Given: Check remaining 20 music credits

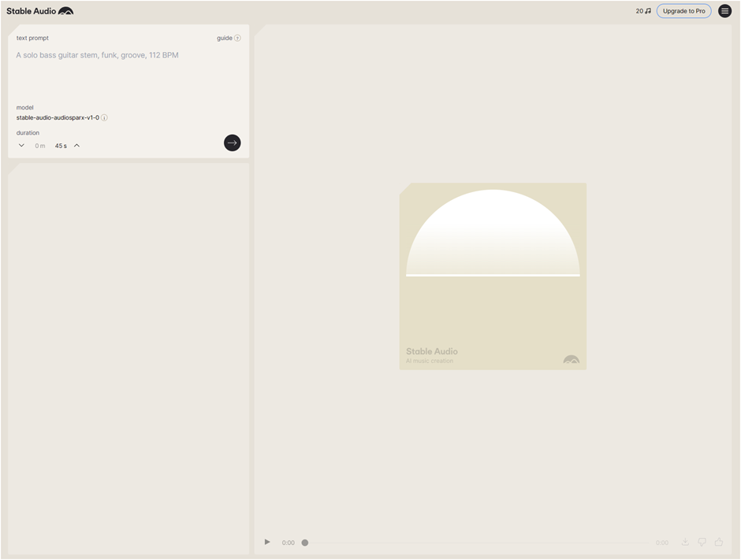Looking at the screenshot, I should coord(642,11).
